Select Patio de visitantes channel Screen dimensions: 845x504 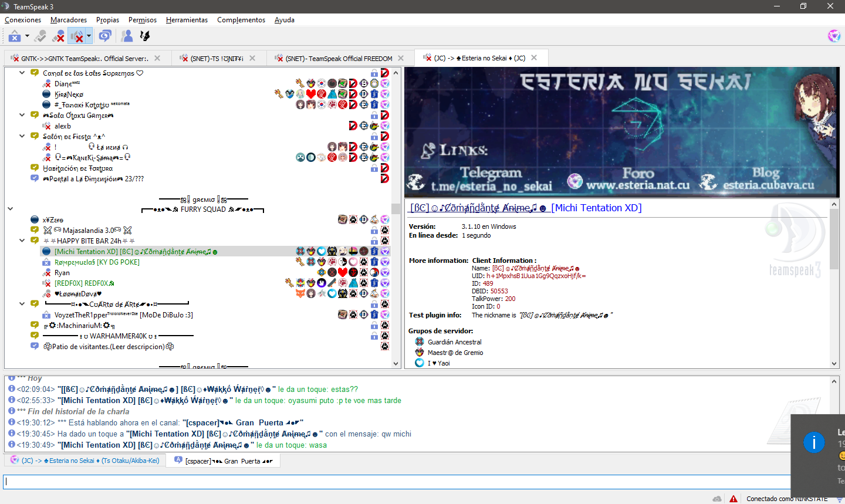tap(108, 347)
